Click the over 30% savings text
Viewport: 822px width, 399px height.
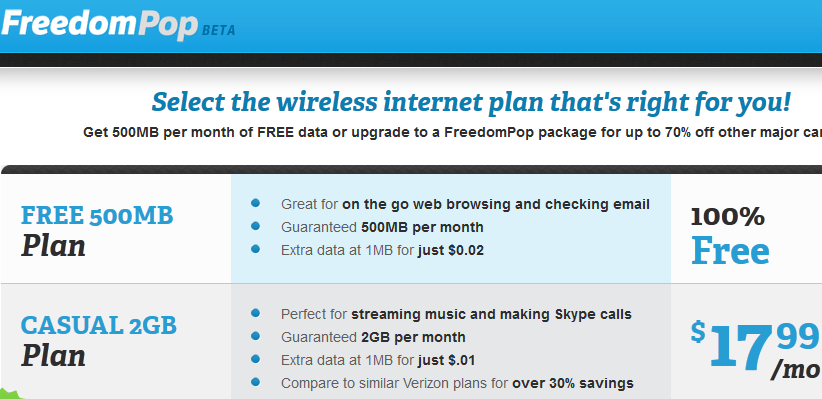pyautogui.click(x=572, y=383)
